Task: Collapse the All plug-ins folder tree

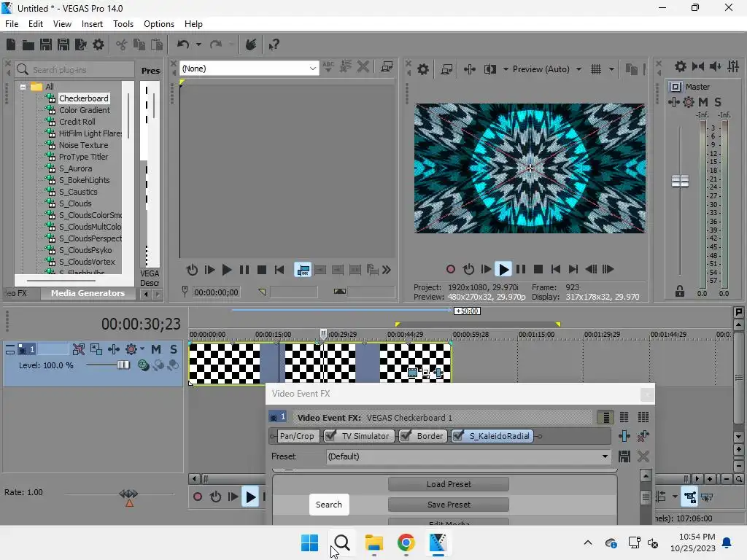Action: (x=23, y=87)
